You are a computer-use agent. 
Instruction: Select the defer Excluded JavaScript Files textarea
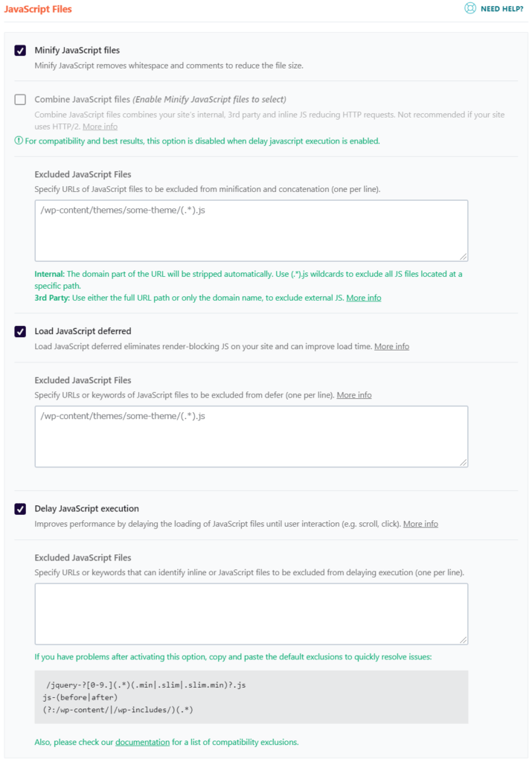click(x=250, y=435)
